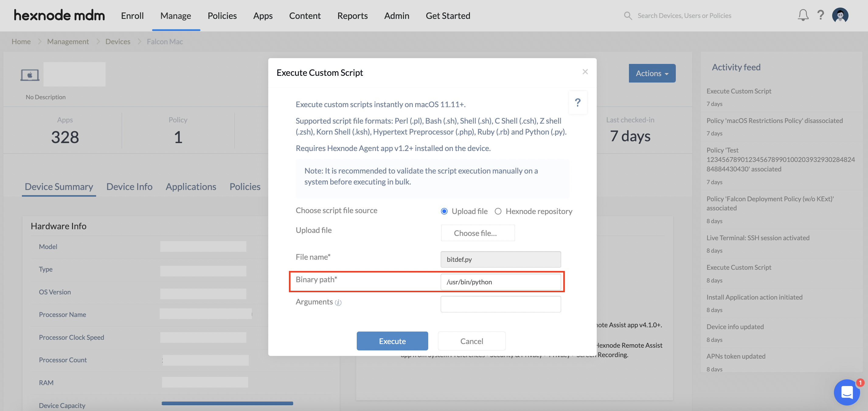Viewport: 868px width, 411px height.
Task: Go to Devices breadcrumb
Action: (x=118, y=41)
